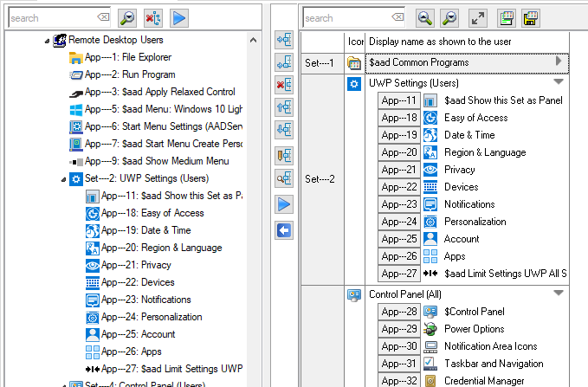
Task: Click the yellow floppy disk save icon
Action: 532,17
